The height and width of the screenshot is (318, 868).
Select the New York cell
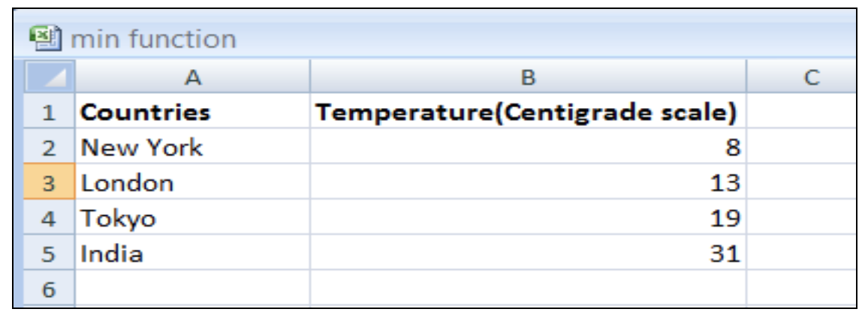193,146
